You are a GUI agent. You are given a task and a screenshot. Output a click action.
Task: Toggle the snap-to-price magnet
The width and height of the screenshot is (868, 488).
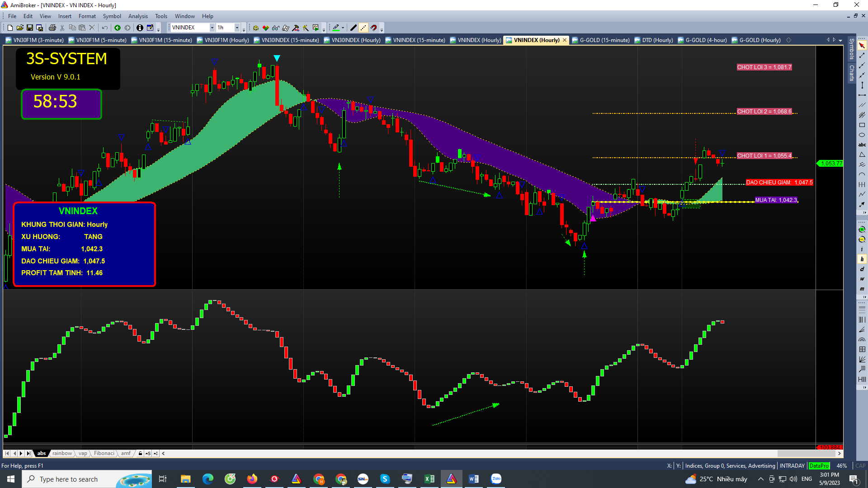374,28
